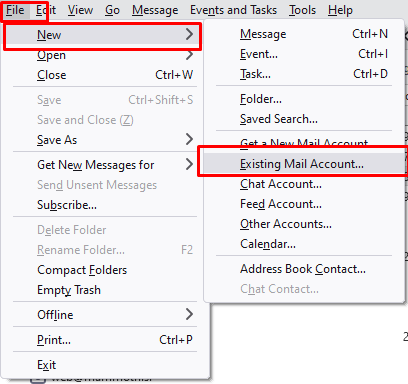Expand the New submenu arrow
Image resolution: width=408 pixels, height=384 pixels.
coord(189,34)
